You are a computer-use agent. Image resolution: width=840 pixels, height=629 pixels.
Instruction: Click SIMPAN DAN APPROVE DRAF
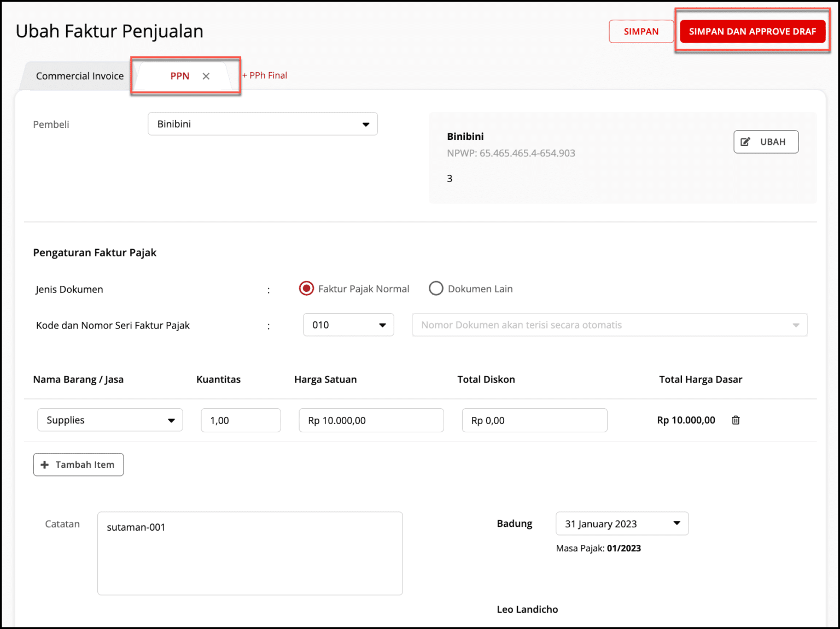[x=752, y=31]
